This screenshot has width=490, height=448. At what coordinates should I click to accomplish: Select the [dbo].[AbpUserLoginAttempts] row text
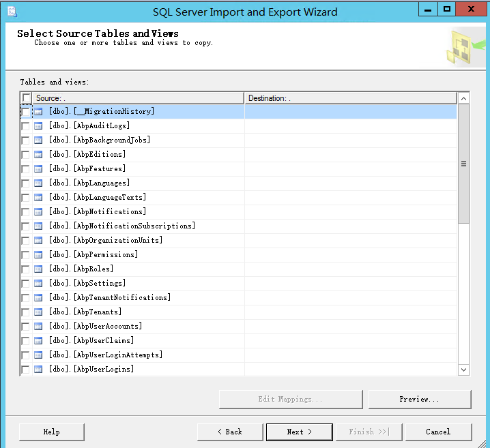106,355
